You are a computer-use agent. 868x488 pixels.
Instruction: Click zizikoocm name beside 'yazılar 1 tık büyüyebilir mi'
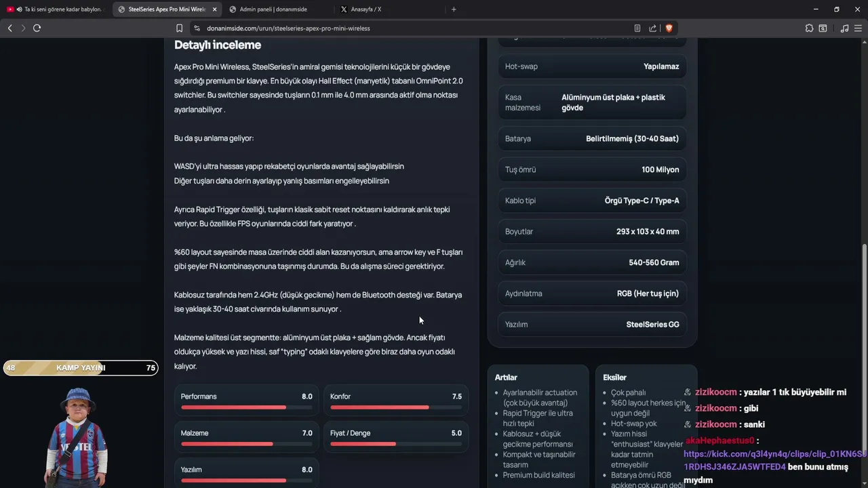tap(716, 392)
